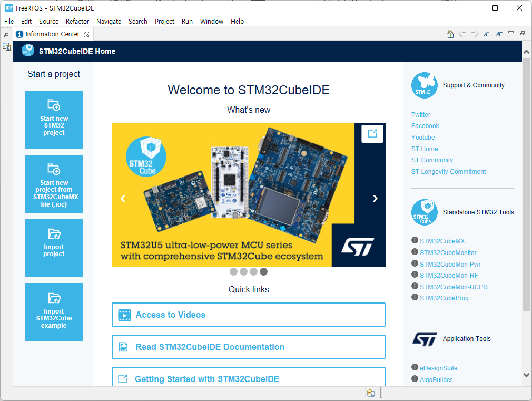Click info icon next to STM32CubeProg
Screen dimensions: 532x401
tap(415, 297)
